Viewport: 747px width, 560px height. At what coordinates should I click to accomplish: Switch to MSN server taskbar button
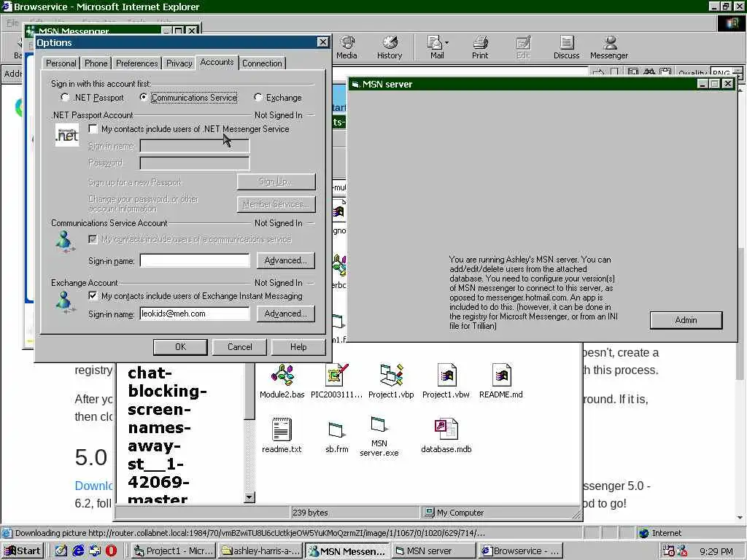click(433, 551)
